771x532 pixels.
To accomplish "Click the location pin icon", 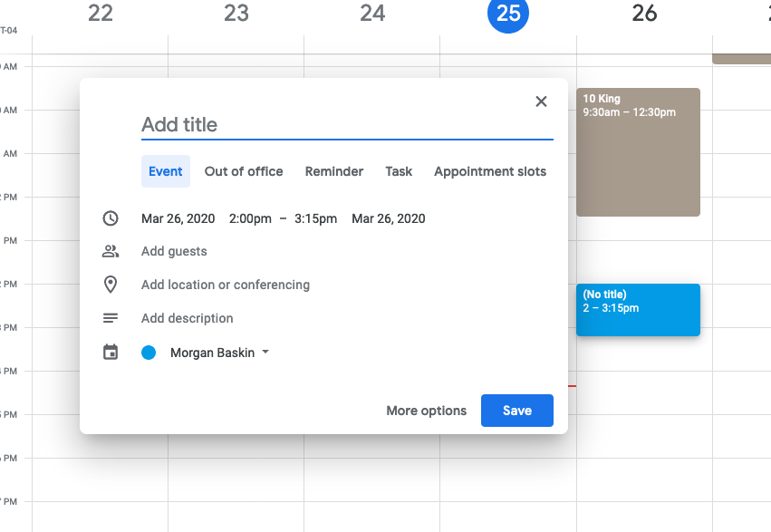I will pos(111,285).
